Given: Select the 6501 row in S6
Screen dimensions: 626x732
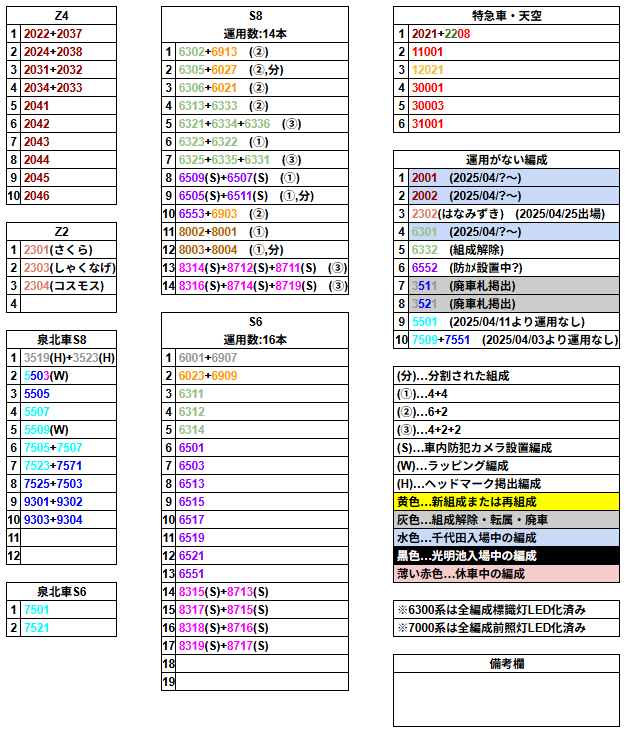Looking at the screenshot, I should 262,448.
